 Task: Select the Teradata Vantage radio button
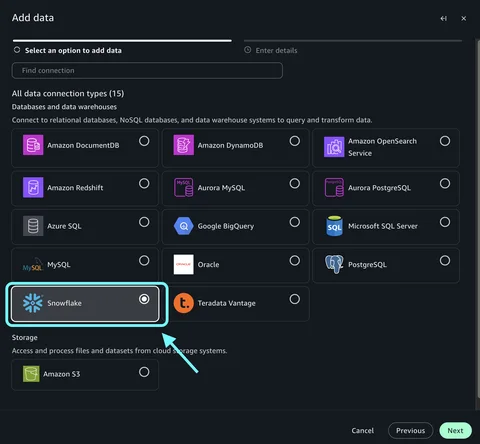[x=295, y=299]
